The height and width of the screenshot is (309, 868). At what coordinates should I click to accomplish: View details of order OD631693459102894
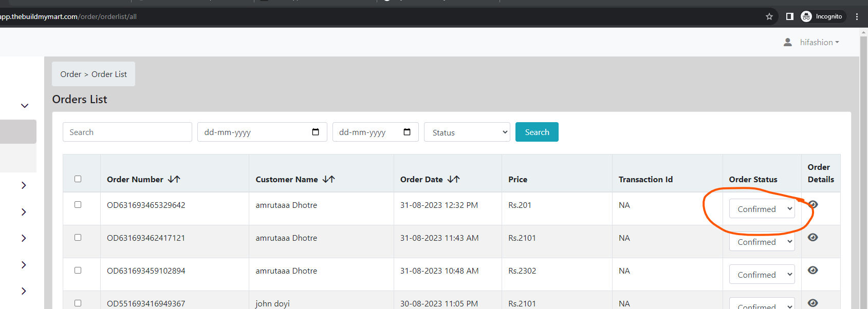813,270
